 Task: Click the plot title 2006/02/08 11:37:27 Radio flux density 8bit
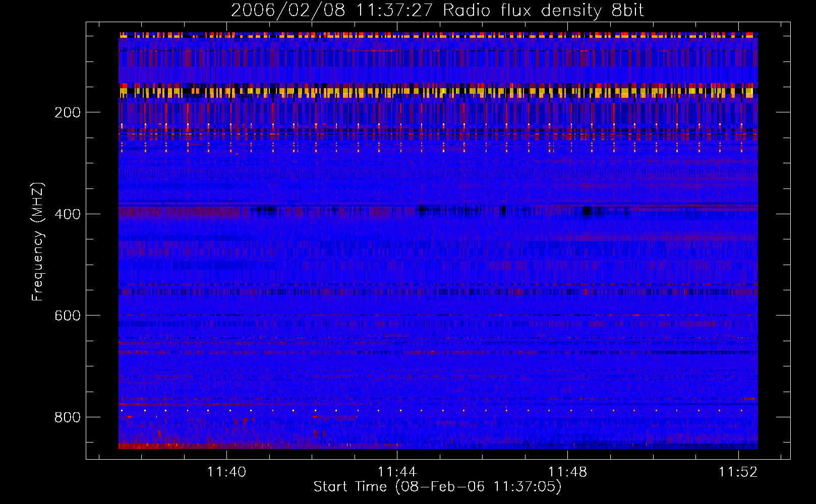click(437, 11)
